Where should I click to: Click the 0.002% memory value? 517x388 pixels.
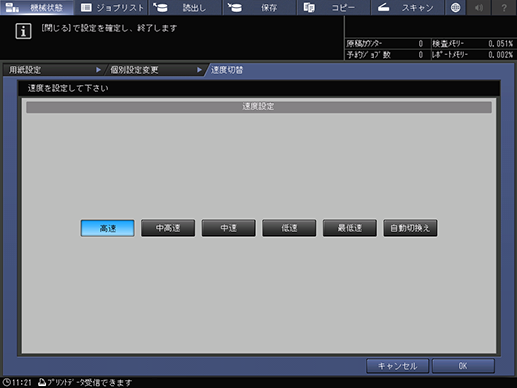point(500,55)
